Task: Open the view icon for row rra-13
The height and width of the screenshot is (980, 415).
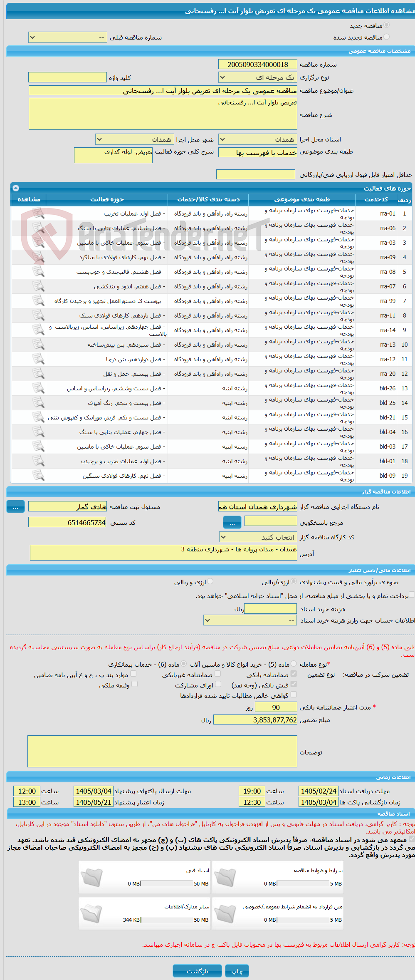Action: pos(38,345)
